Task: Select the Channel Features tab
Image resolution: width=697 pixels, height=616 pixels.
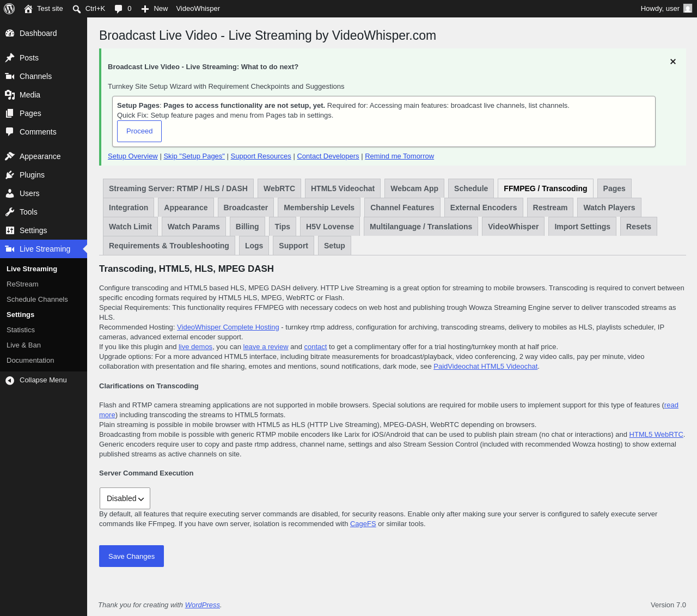Action: (402, 208)
